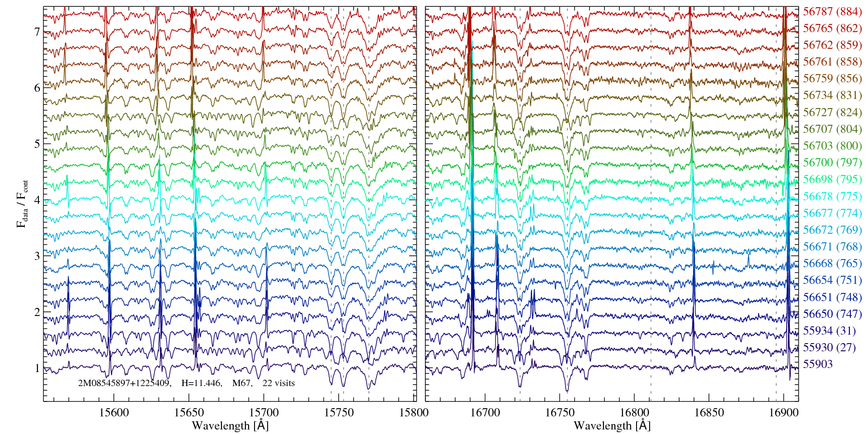Image resolution: width=868 pixels, height=434 pixels.
Task: Click the 56787 (884) legend label
Action: 832,12
